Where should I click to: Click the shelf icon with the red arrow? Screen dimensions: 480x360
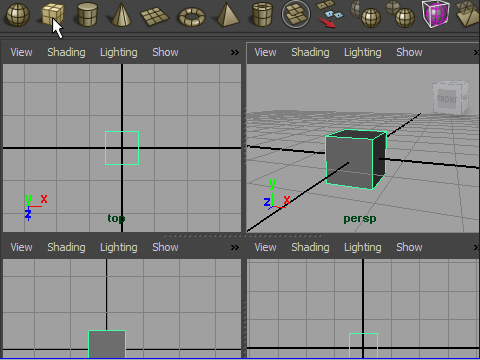[330, 14]
